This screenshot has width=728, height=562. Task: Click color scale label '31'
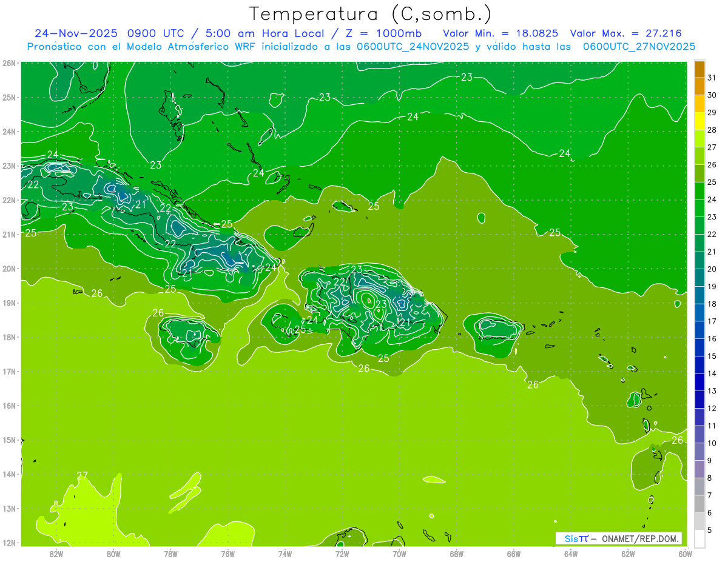pyautogui.click(x=712, y=78)
